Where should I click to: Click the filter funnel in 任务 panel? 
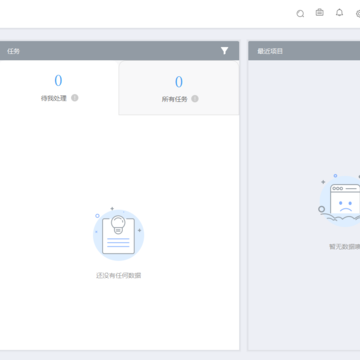pyautogui.click(x=224, y=51)
